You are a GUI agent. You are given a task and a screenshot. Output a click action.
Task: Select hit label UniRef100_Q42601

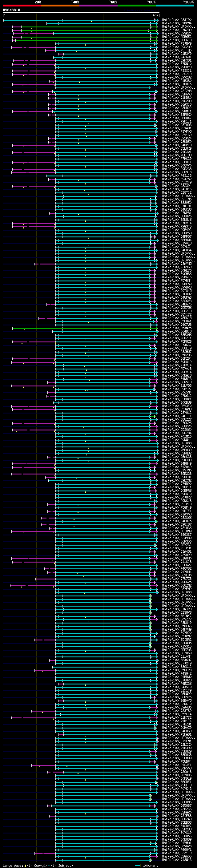pyautogui.click(x=177, y=57)
